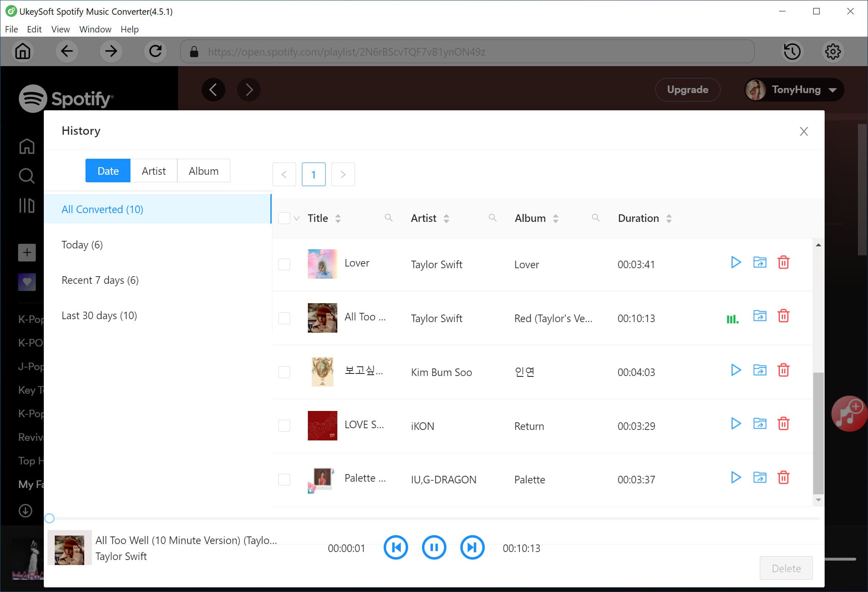The width and height of the screenshot is (868, 592).
Task: Expand the Last 30 days (10) category
Action: (99, 315)
